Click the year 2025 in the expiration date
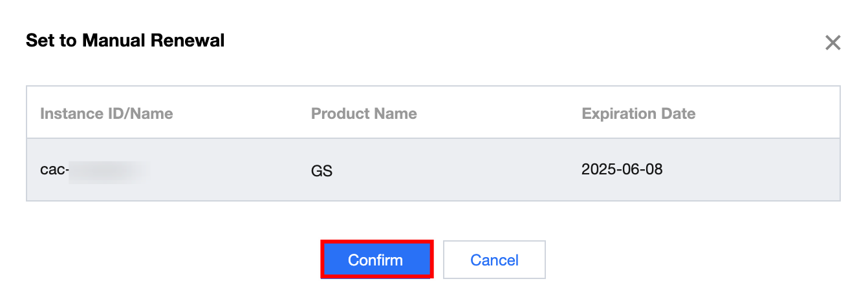 click(598, 170)
